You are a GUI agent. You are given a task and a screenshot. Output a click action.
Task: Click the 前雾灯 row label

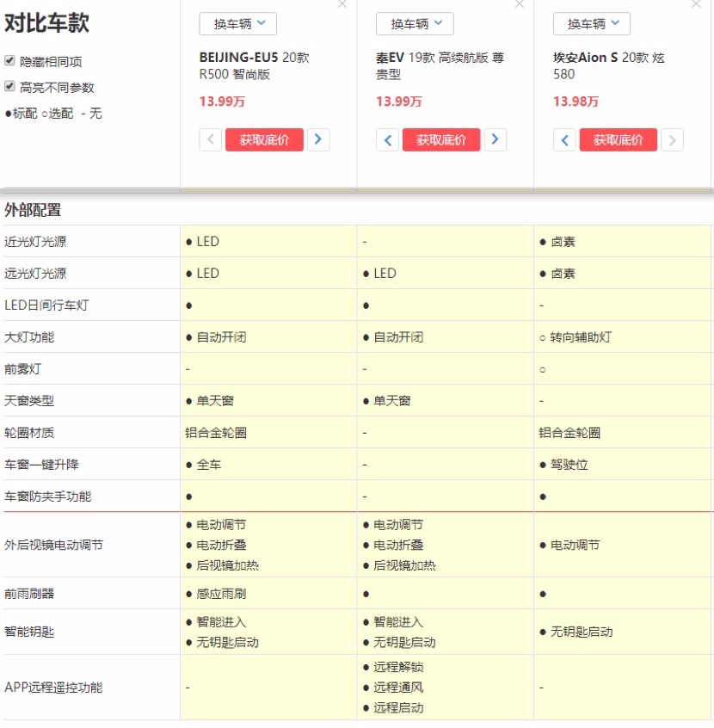[22, 369]
